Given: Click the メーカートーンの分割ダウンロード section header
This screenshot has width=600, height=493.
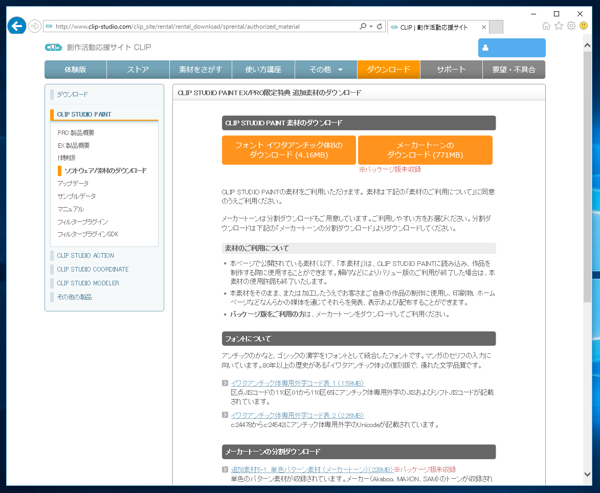Looking at the screenshot, I should [x=359, y=452].
